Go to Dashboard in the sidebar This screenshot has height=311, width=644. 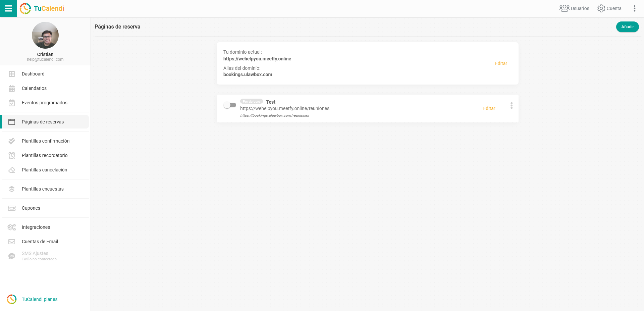33,74
